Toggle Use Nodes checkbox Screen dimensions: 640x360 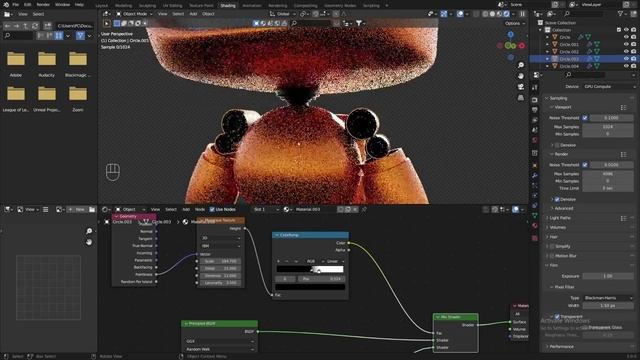click(x=212, y=209)
